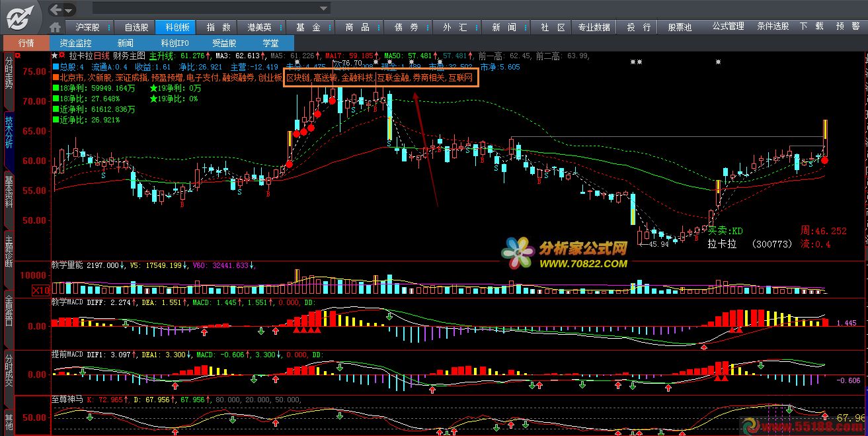868x436 pixels.
Task: Click the 至尊神马 indicator label
Action: coord(67,400)
